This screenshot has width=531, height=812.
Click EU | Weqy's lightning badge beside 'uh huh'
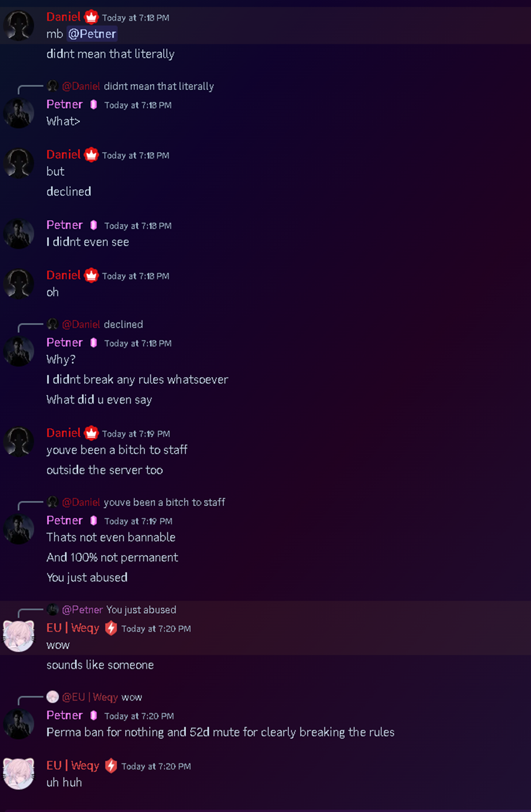[x=111, y=766]
